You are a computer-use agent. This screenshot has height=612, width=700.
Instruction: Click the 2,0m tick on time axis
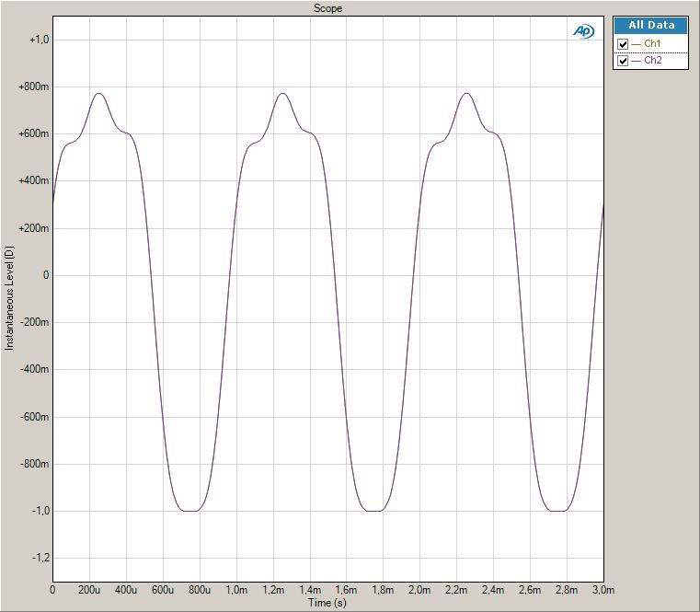[419, 590]
